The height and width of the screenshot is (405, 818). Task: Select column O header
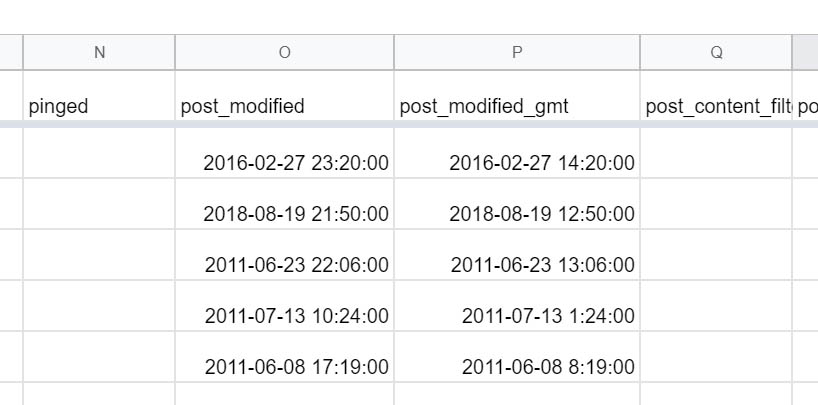pos(284,52)
